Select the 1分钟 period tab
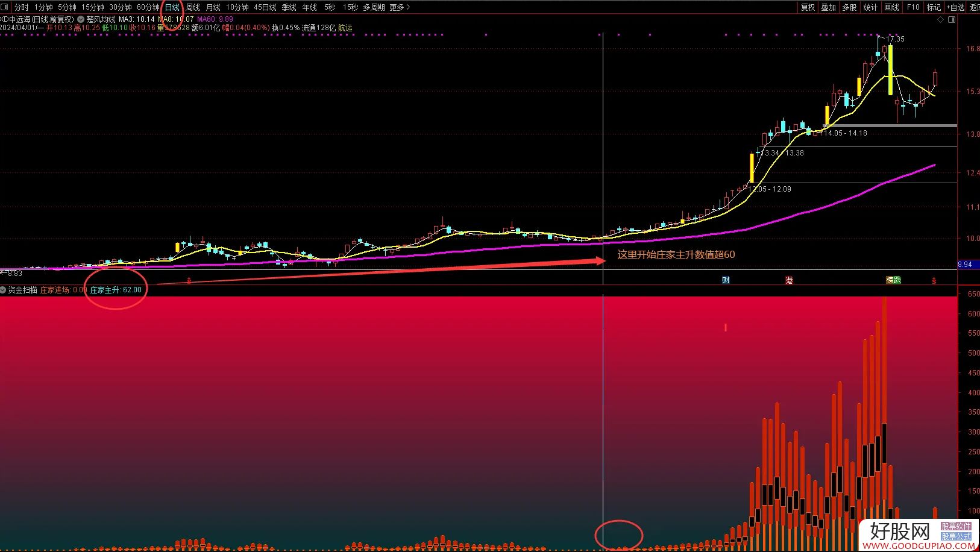This screenshot has width=980, height=552. tap(43, 7)
